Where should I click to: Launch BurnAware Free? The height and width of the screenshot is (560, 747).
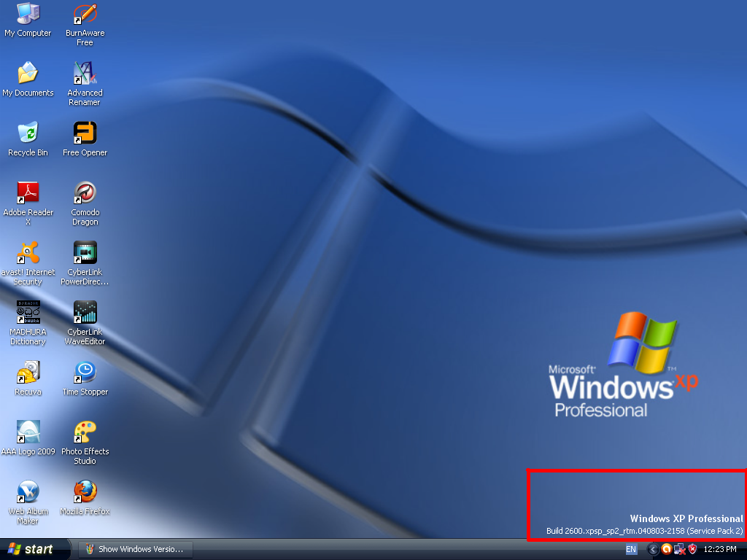(x=85, y=18)
